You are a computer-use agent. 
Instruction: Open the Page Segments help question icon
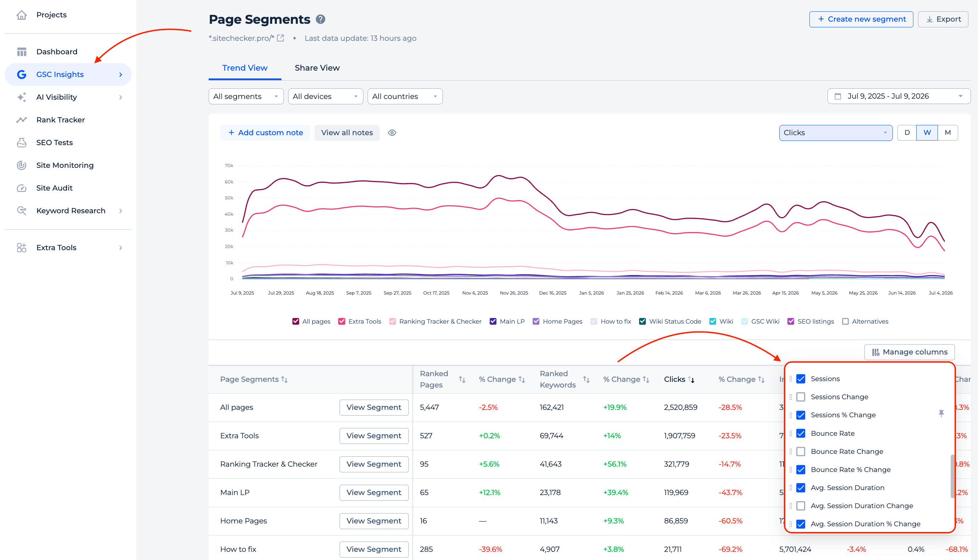point(320,19)
